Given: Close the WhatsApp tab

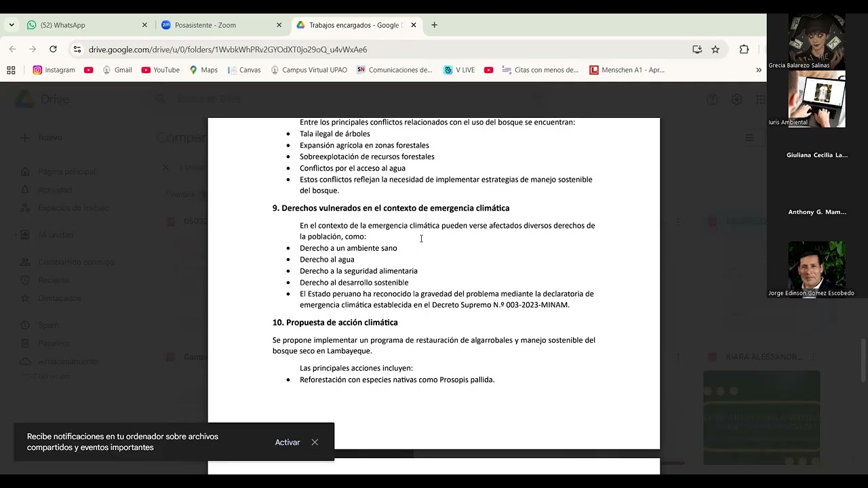Looking at the screenshot, I should click(144, 25).
